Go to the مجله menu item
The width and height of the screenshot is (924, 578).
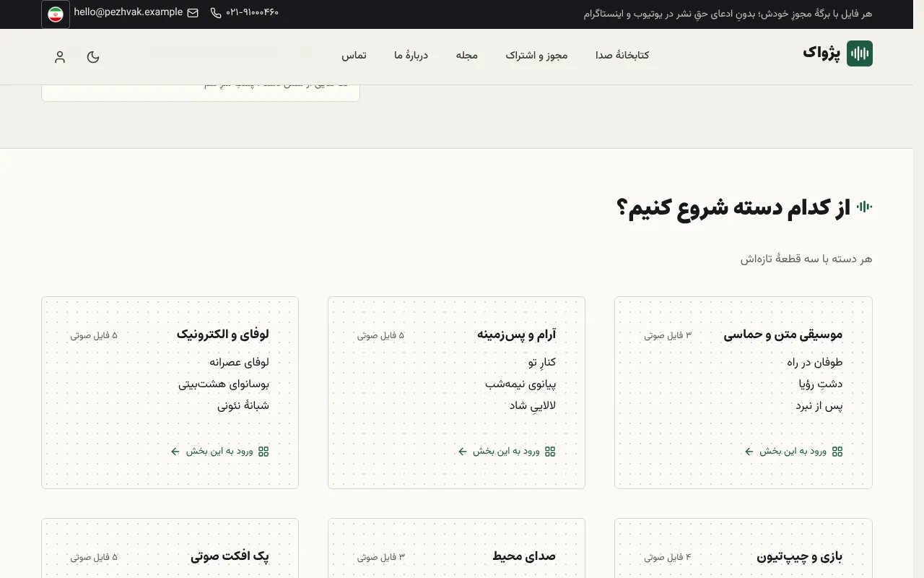point(467,56)
